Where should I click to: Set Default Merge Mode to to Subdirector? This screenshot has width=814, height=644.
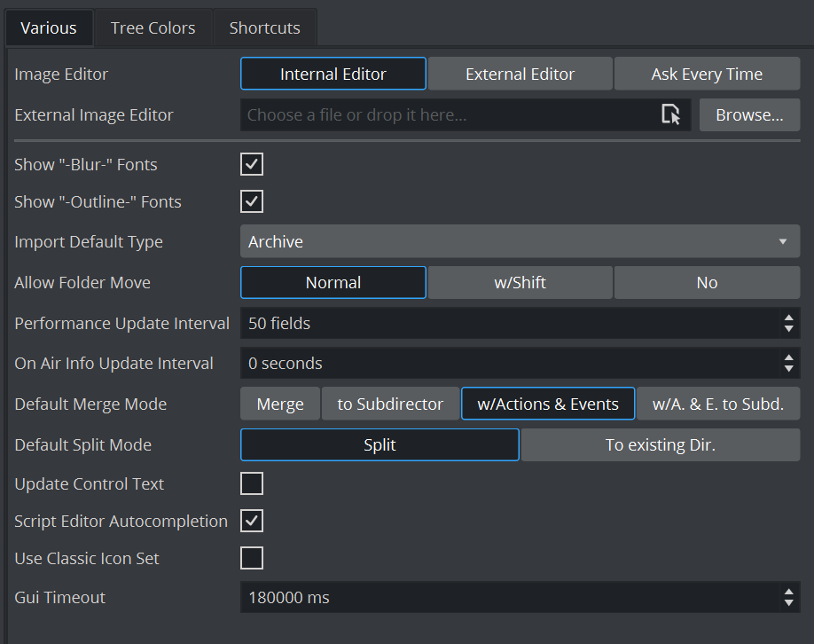click(390, 404)
